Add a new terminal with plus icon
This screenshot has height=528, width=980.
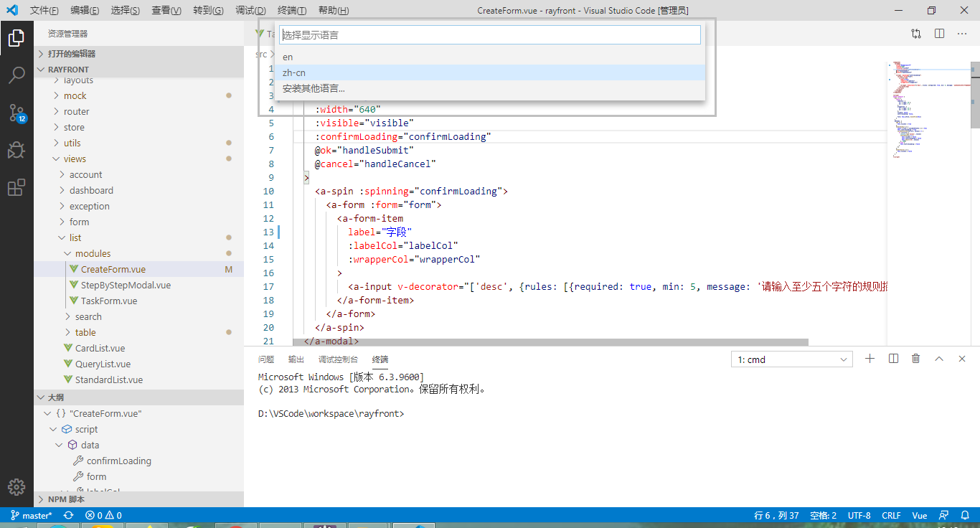point(870,359)
